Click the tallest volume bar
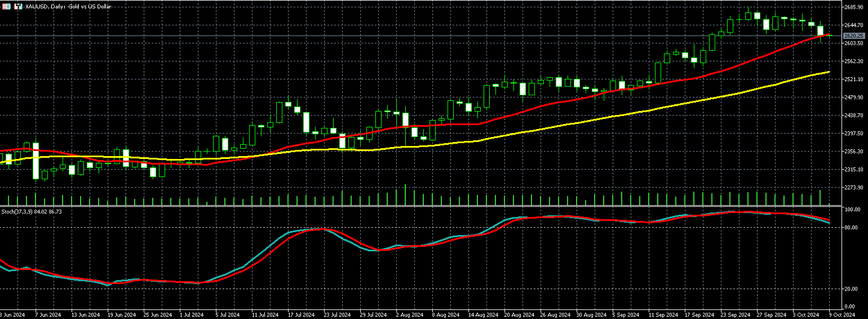 click(x=405, y=195)
